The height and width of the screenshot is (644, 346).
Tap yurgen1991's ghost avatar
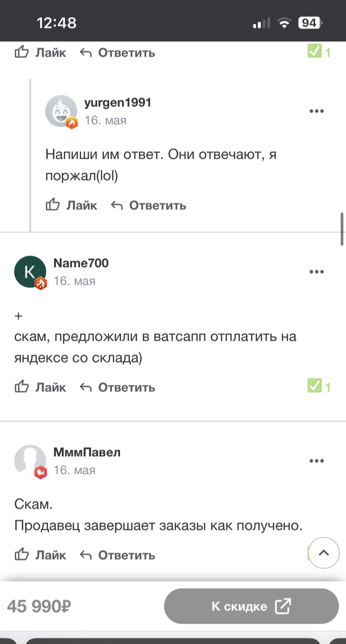[x=61, y=111]
